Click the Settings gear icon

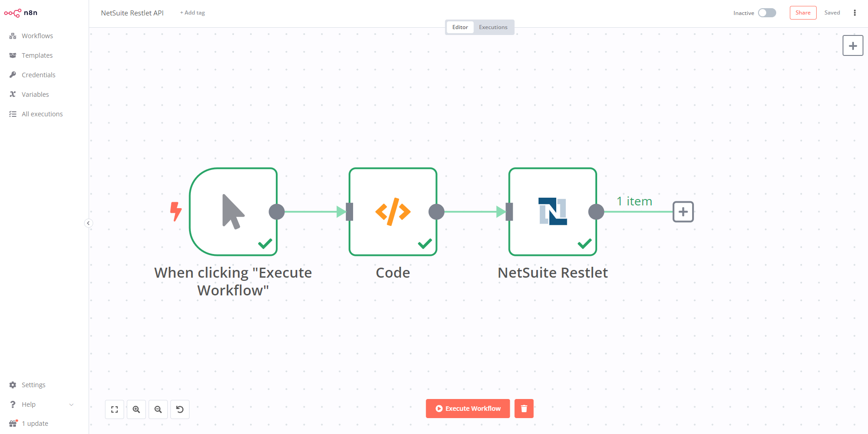coord(13,385)
